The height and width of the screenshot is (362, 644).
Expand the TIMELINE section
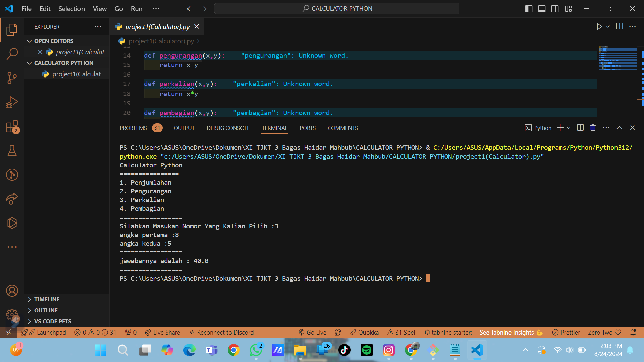[47, 299]
